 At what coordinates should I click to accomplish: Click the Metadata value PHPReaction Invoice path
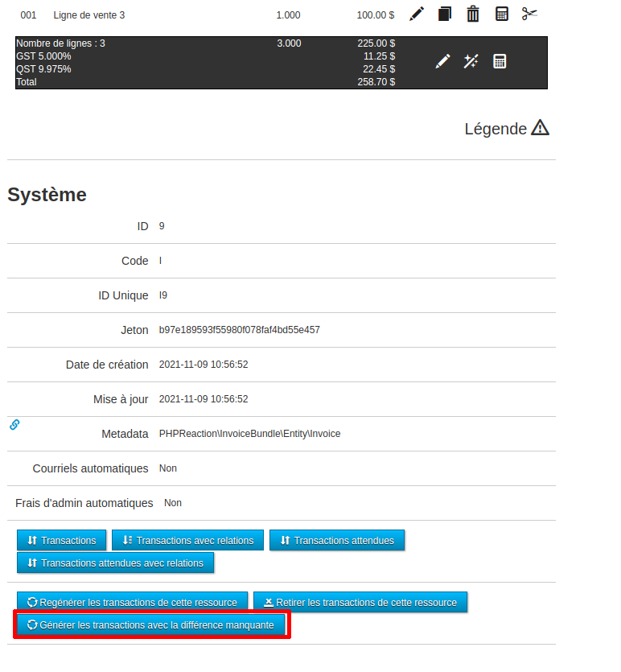pyautogui.click(x=249, y=434)
